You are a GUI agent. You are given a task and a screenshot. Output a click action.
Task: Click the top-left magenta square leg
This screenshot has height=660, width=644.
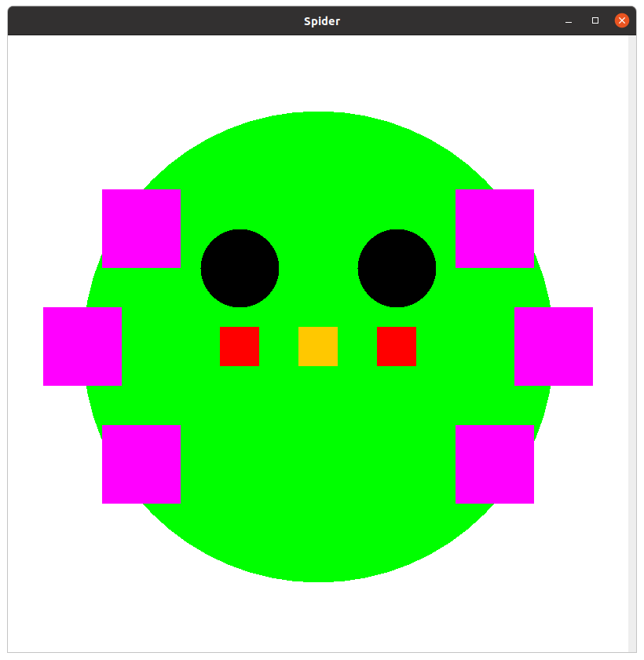coord(141,229)
